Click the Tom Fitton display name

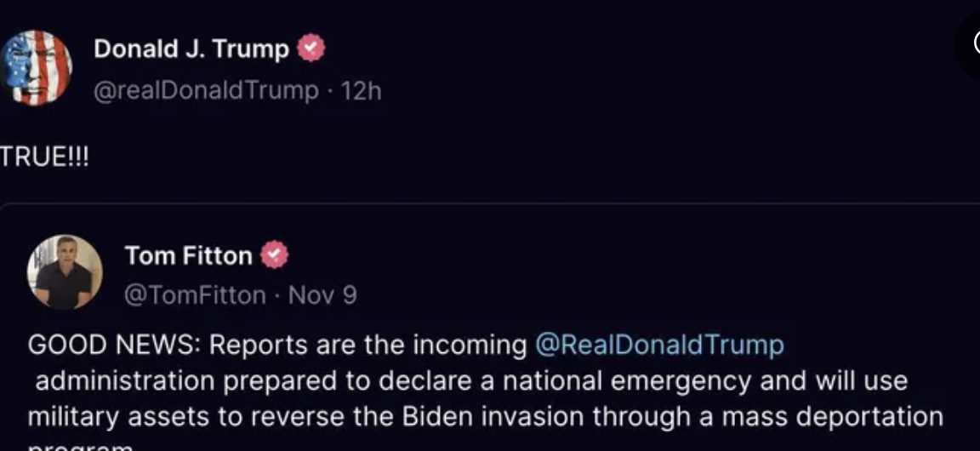click(x=188, y=255)
